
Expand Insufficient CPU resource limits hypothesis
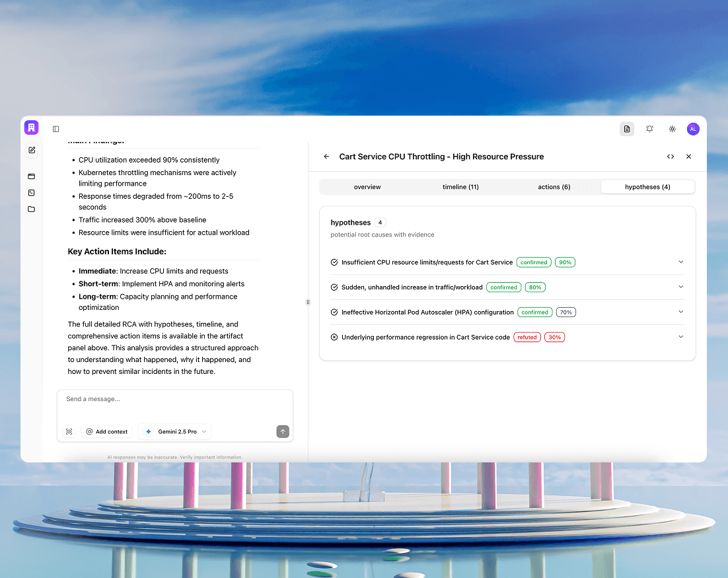[x=681, y=262]
